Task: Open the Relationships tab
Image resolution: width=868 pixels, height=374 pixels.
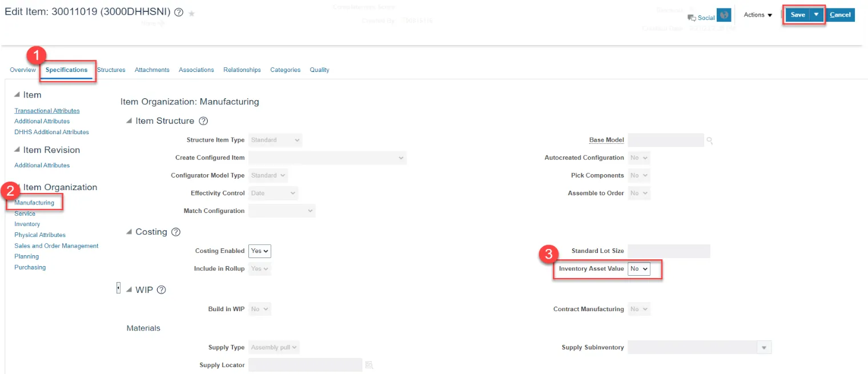Action: [242, 70]
